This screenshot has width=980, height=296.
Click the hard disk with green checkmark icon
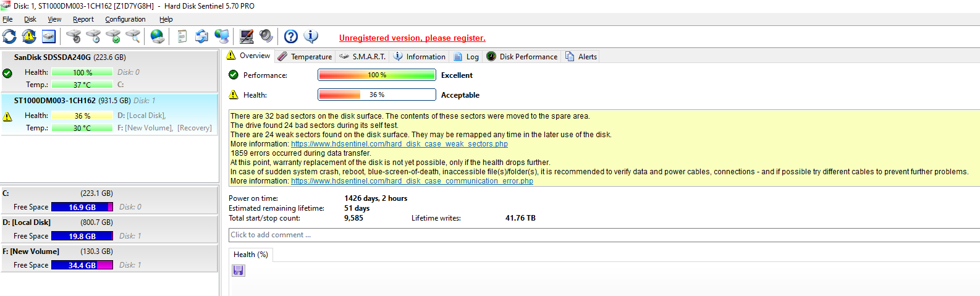pos(113,36)
